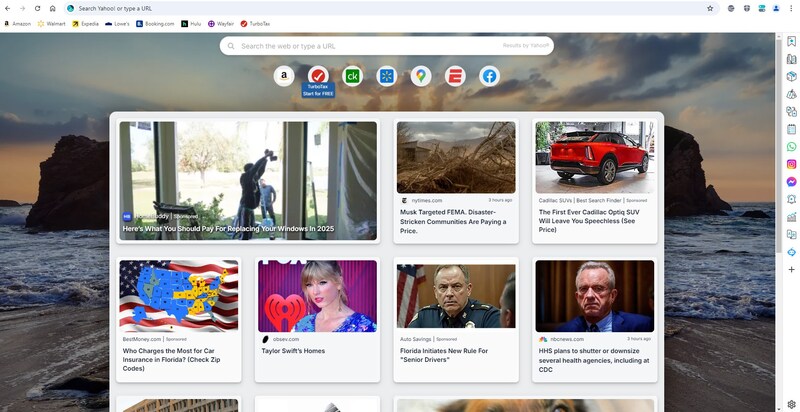This screenshot has width=800, height=412.
Task: Open sidebar settings gear
Action: coord(791,404)
